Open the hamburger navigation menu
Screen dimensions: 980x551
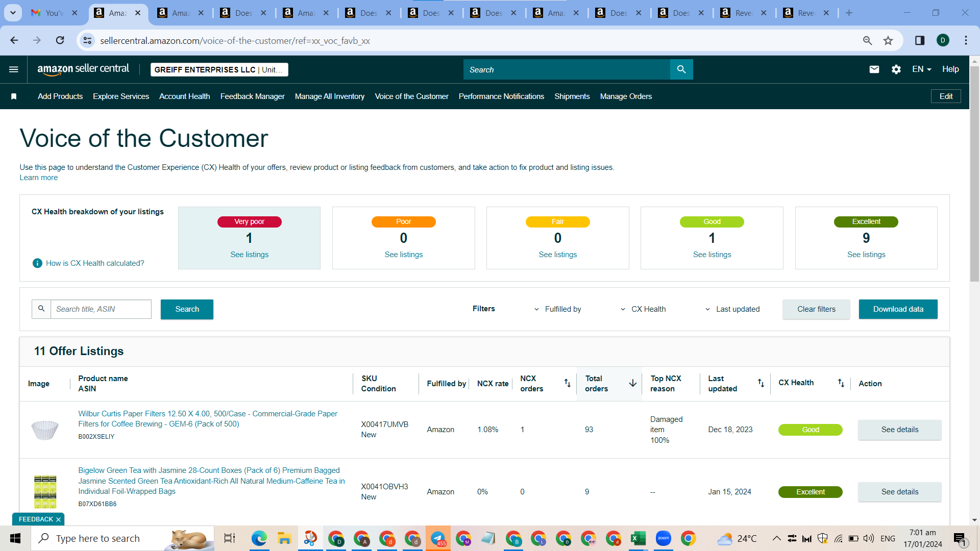point(14,69)
